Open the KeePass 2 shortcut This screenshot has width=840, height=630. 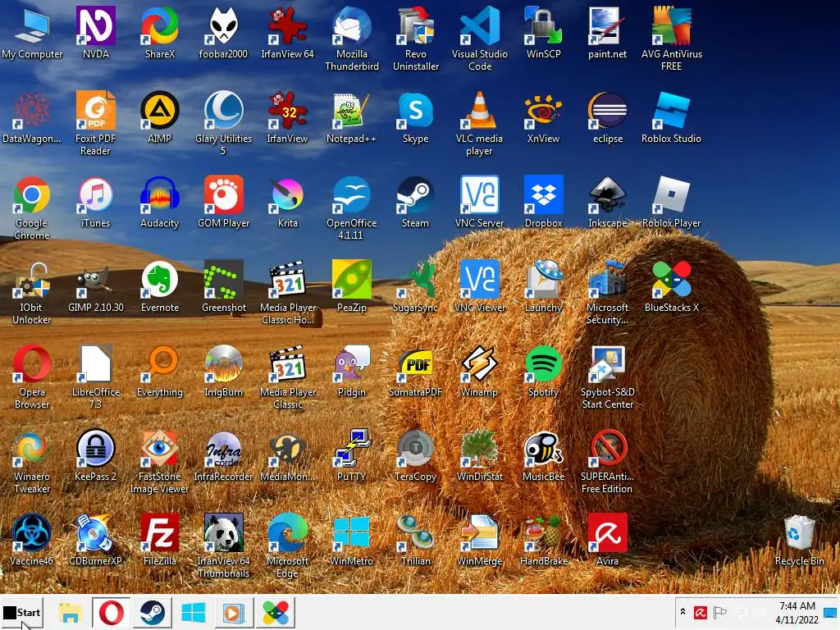point(95,455)
